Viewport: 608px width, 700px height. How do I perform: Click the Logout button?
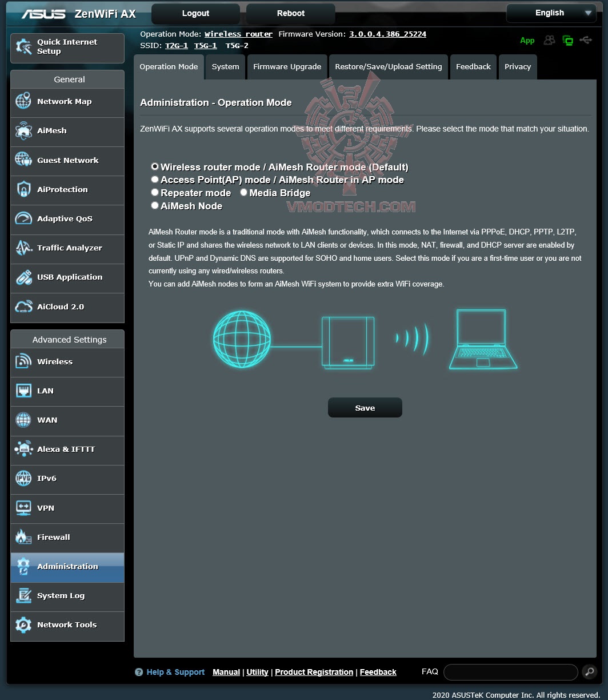[x=195, y=13]
